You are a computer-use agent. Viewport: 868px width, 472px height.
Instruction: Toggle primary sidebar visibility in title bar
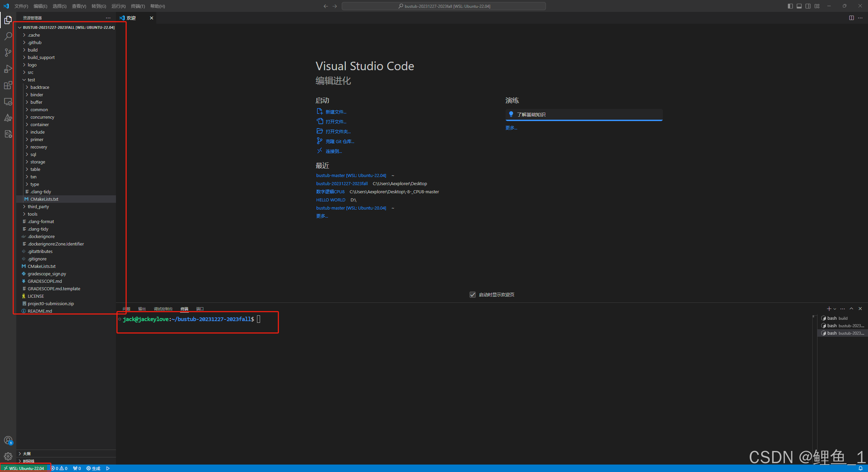(x=790, y=6)
